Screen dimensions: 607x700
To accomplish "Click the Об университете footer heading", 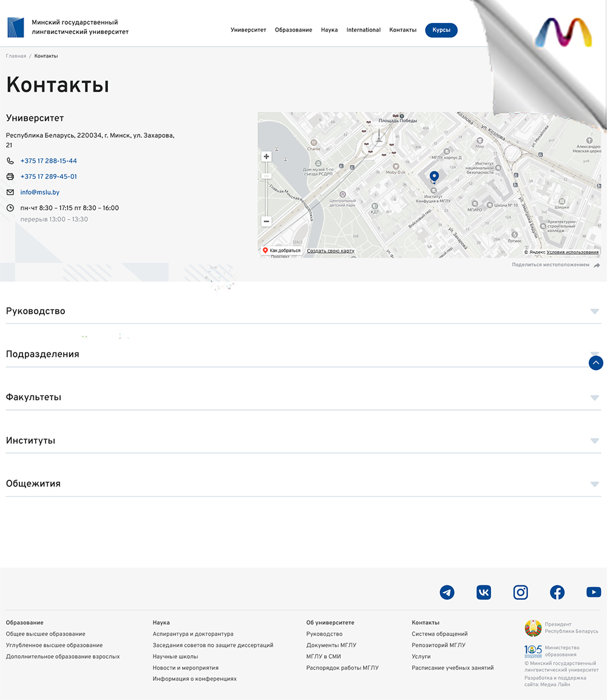I will (x=330, y=623).
